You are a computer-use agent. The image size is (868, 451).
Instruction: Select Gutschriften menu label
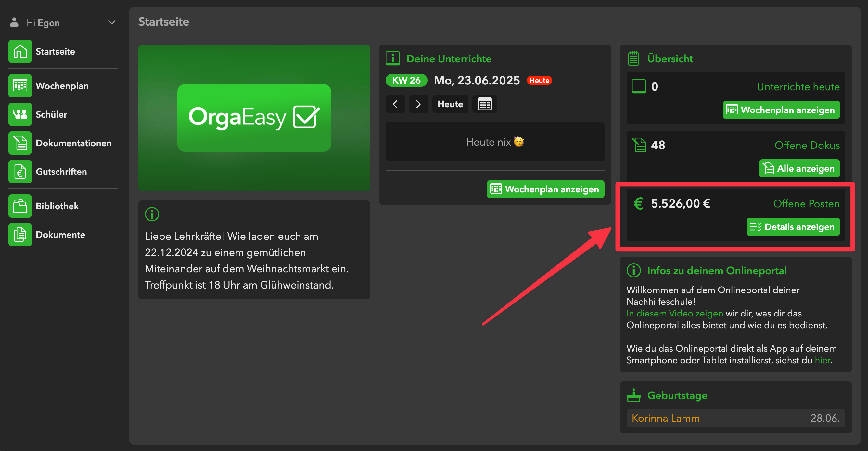point(61,172)
